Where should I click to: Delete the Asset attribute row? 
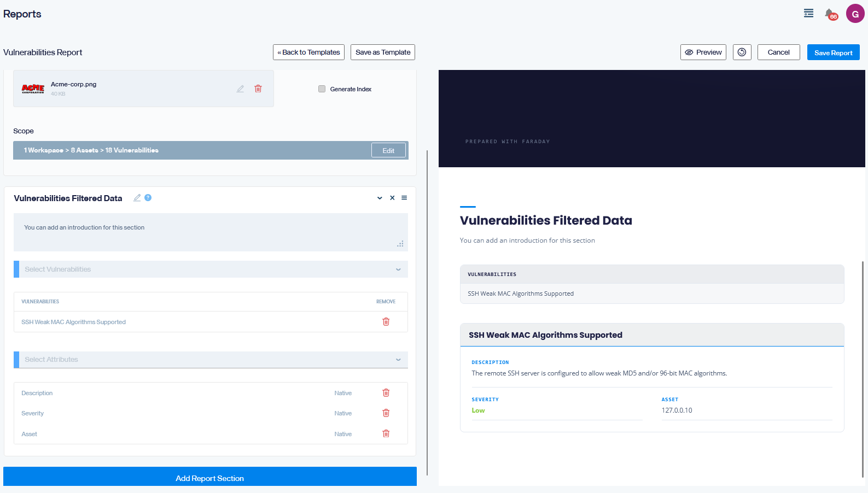pos(386,433)
